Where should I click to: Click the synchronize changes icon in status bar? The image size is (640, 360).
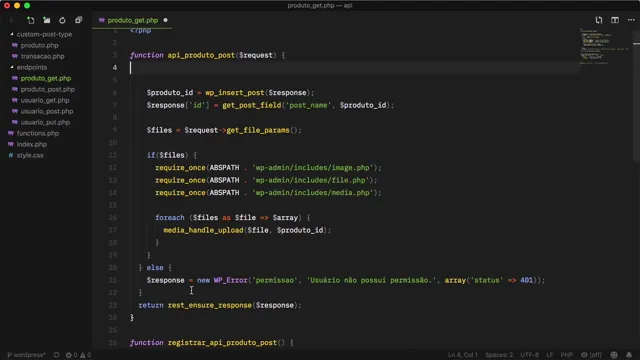[56, 355]
